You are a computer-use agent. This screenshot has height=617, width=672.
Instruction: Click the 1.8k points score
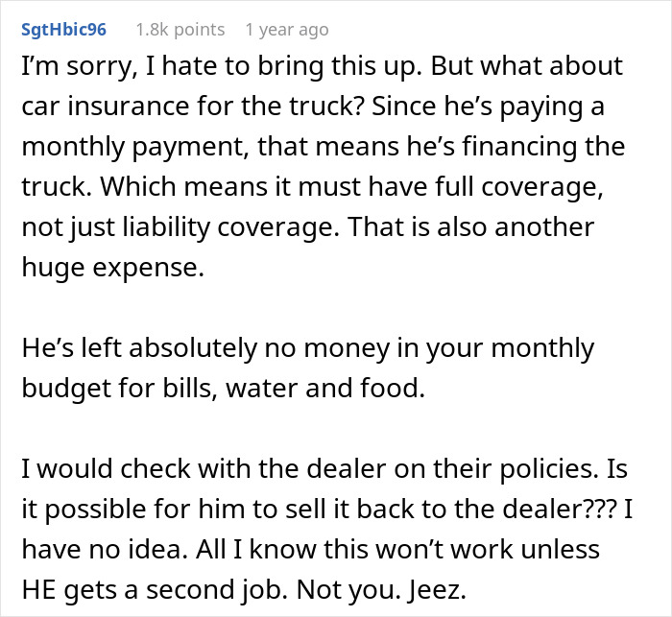coord(180,30)
